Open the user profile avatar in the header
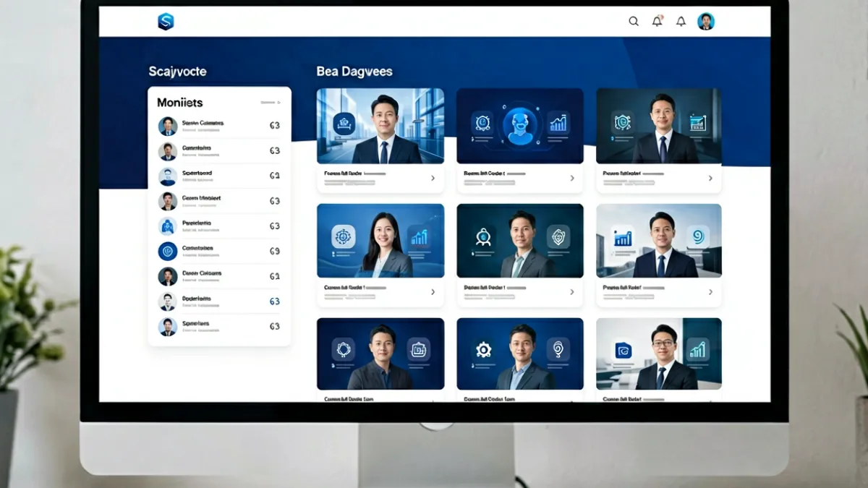Screen dimensions: 868x488 pos(706,22)
